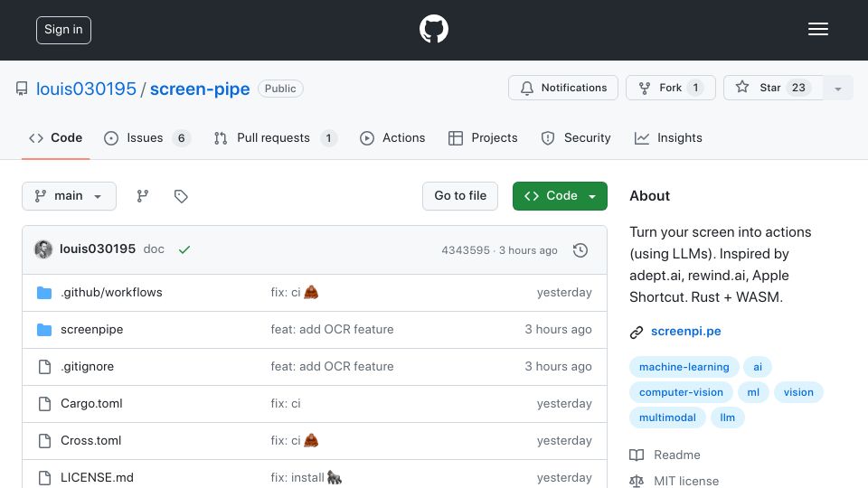This screenshot has width=868, height=488.
Task: Click the llm topic tag
Action: [727, 418]
